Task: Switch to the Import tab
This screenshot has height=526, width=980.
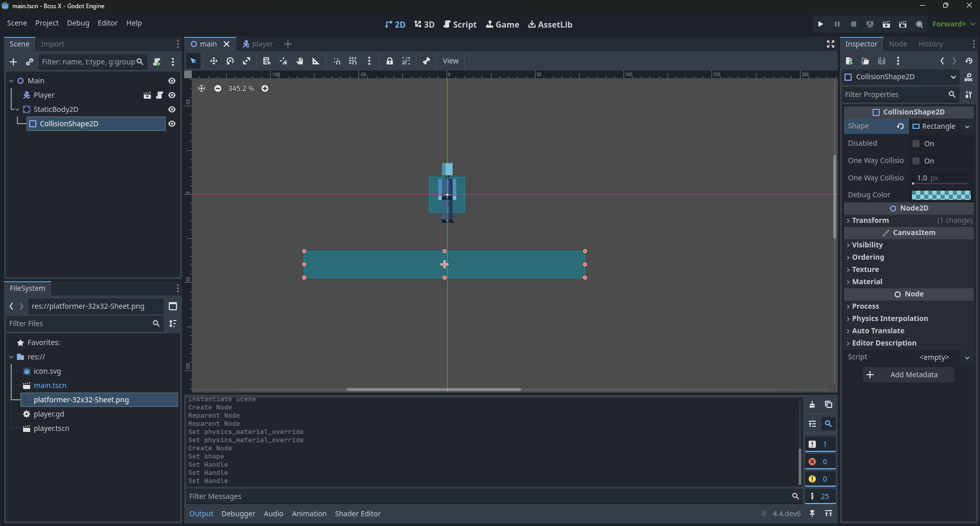Action: (x=53, y=44)
